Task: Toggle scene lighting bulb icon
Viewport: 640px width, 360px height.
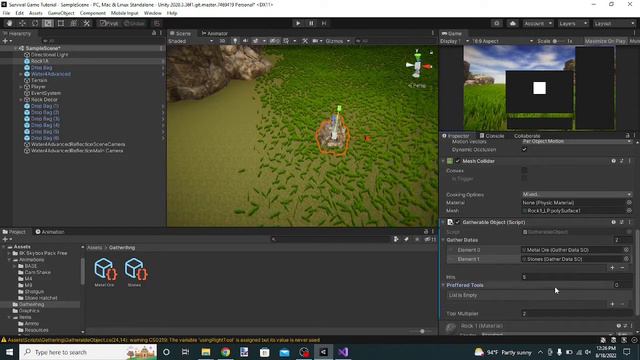Action: 235,41
